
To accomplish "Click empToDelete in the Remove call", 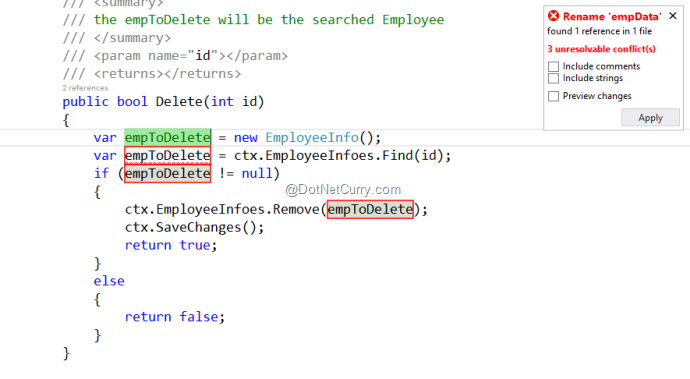I will [x=370, y=209].
